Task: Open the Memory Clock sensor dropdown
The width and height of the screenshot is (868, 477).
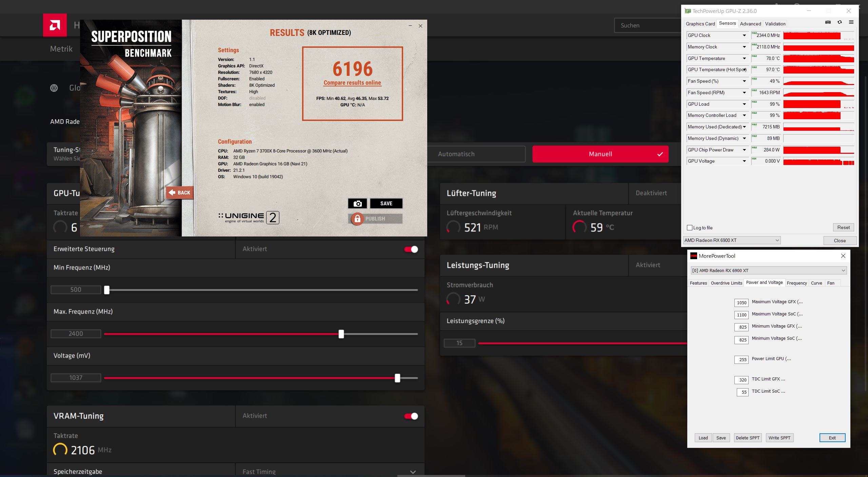Action: click(744, 47)
